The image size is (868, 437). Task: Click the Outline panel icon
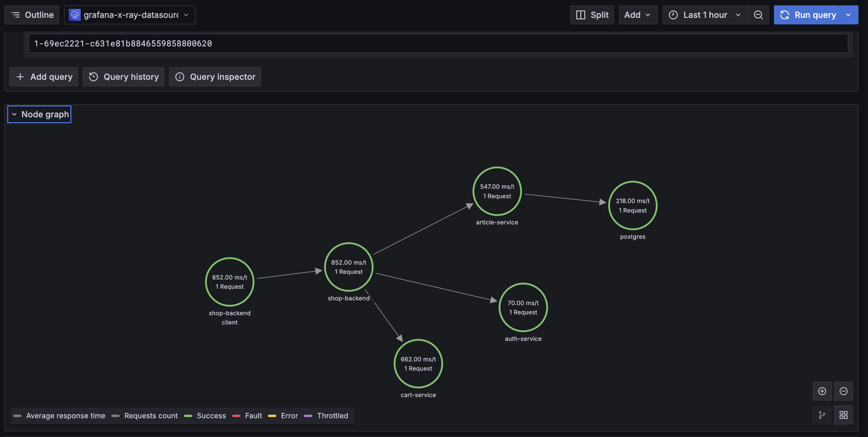pyautogui.click(x=15, y=15)
